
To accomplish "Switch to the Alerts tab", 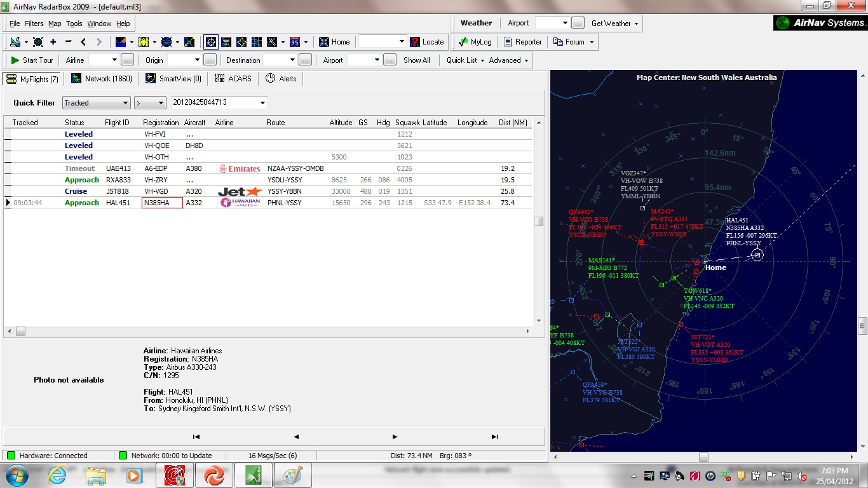I will 281,79.
